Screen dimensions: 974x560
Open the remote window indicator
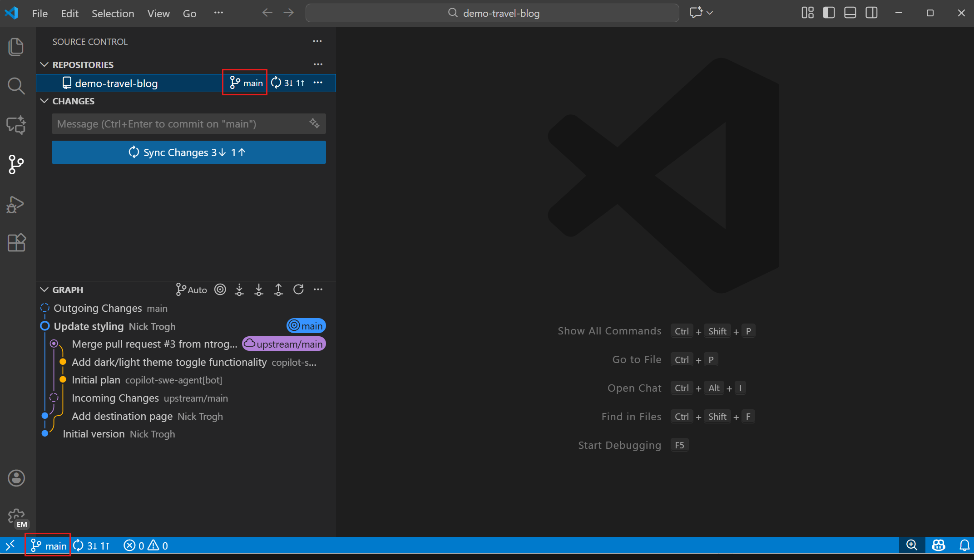(10, 545)
